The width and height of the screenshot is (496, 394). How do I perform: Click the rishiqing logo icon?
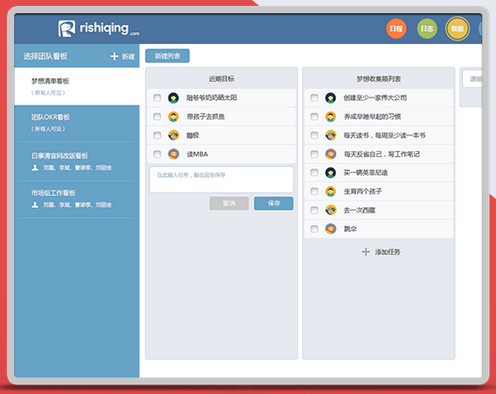(x=66, y=28)
